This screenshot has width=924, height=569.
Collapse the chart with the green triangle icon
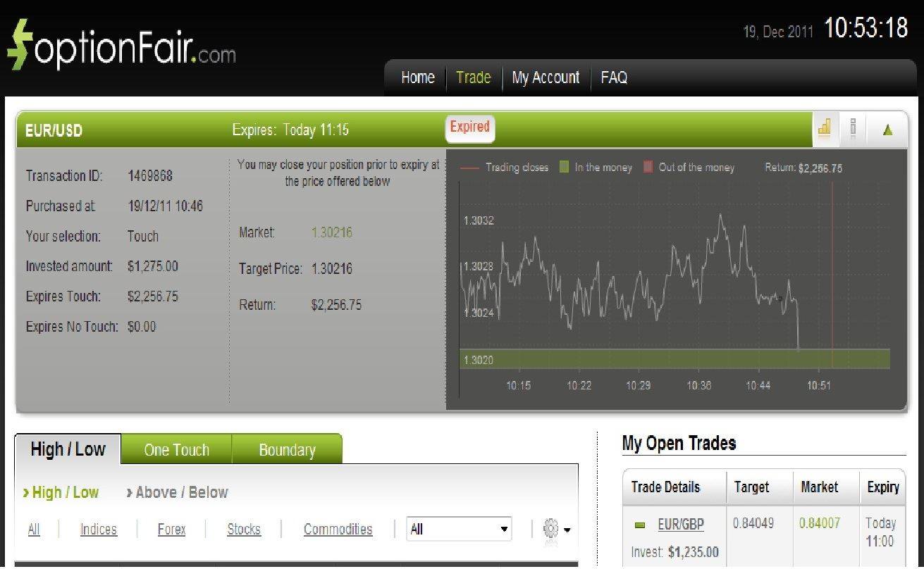887,130
